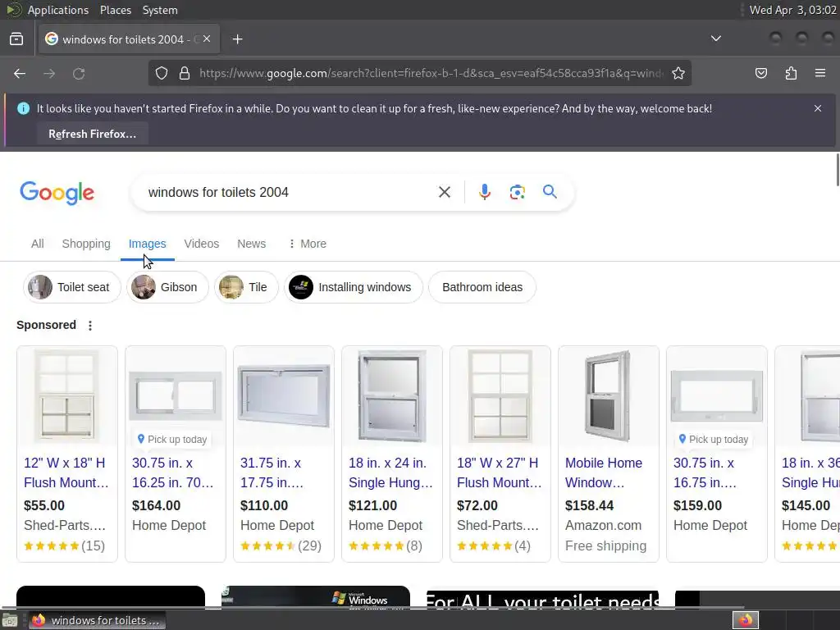
Task: Click the $110.00 window product image
Action: [x=284, y=396]
